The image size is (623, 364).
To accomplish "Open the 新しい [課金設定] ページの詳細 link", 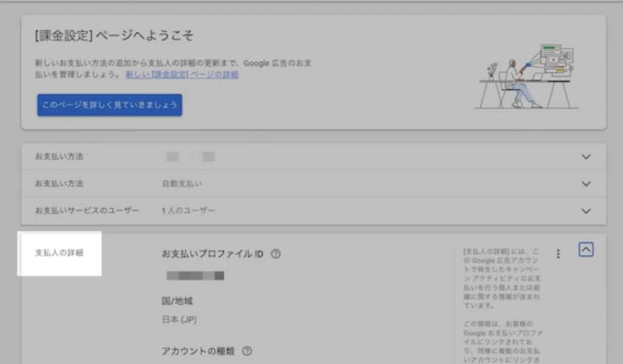I will [x=182, y=74].
